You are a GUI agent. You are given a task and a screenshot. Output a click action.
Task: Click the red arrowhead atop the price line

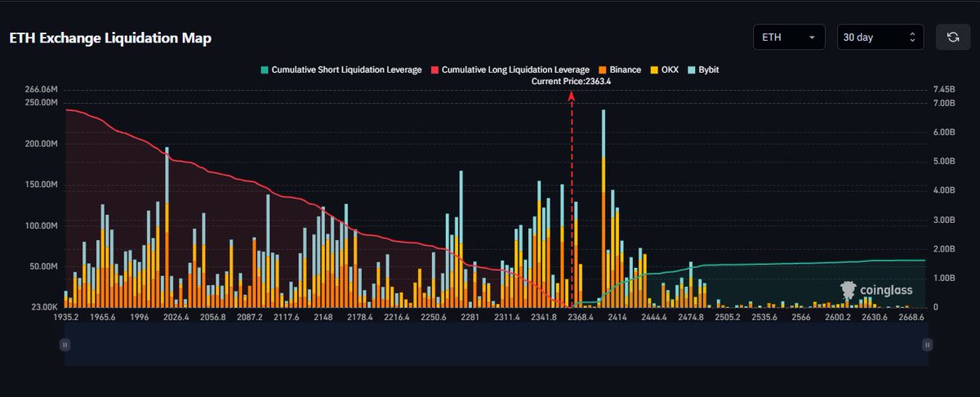[x=572, y=96]
